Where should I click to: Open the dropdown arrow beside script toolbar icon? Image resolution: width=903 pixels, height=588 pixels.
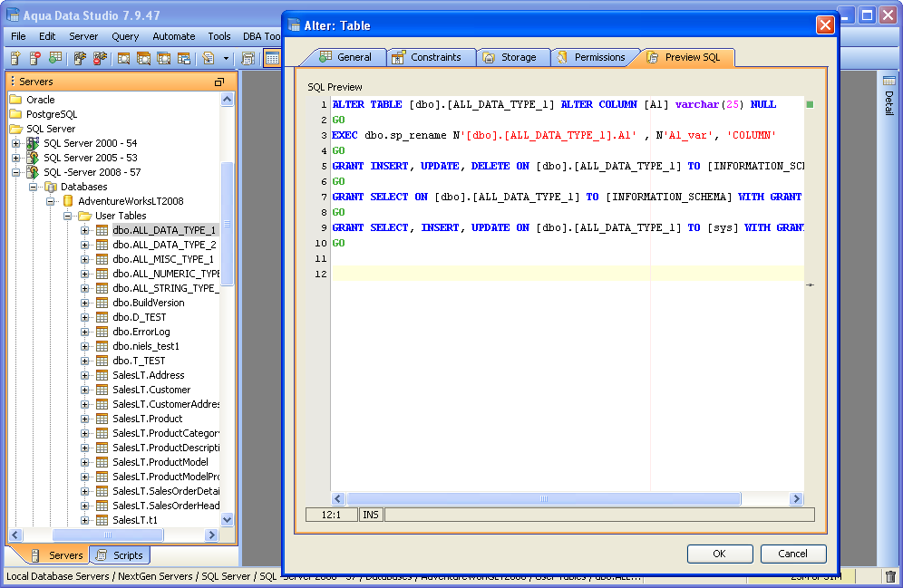point(227,58)
